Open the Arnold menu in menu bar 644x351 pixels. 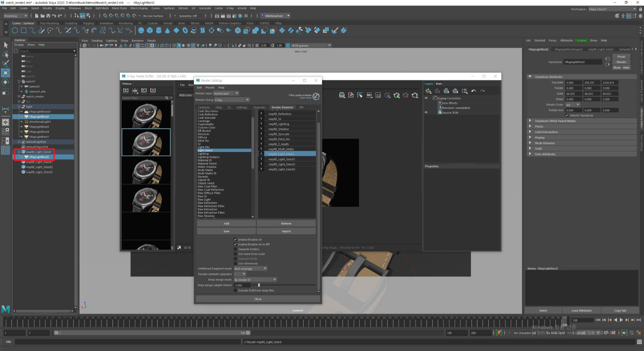(x=241, y=8)
